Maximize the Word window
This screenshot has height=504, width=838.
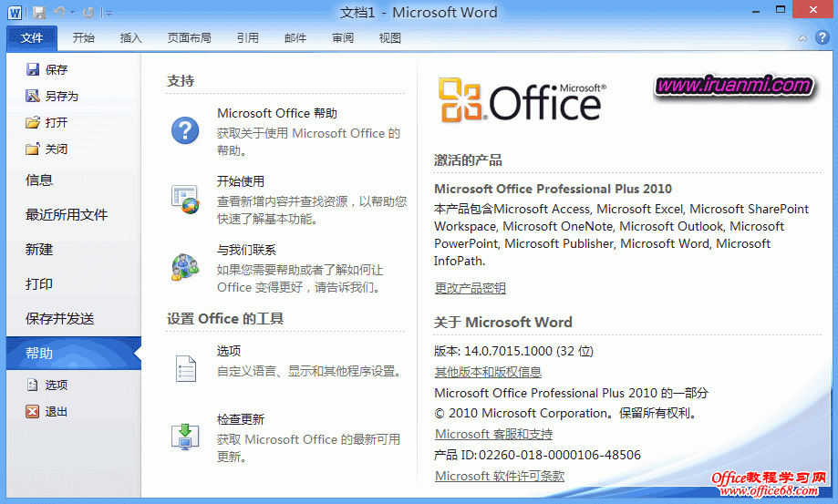pyautogui.click(x=781, y=10)
